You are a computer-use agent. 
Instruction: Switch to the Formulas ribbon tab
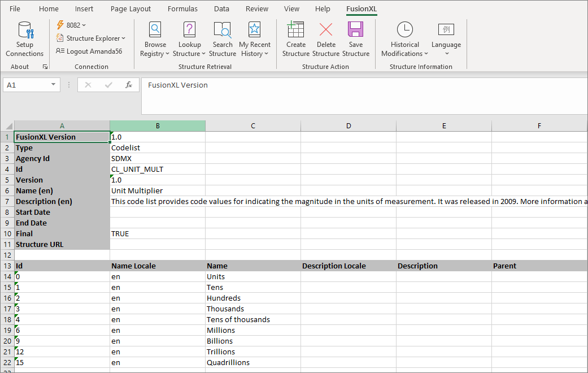[182, 9]
